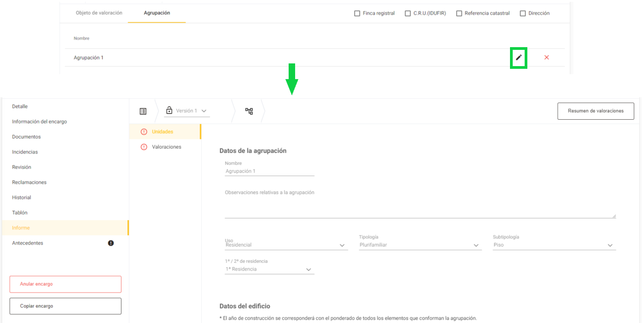Click the Nombre field containing Agrupación 1
644x323 pixels.
point(270,171)
